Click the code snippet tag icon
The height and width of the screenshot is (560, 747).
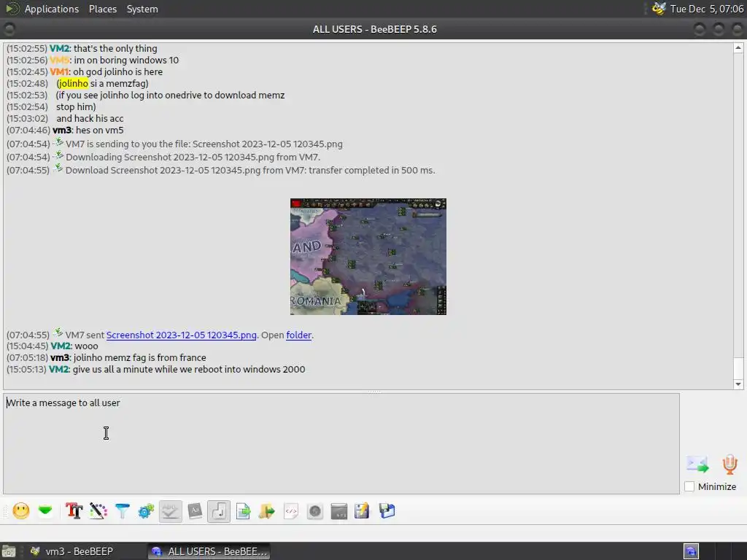(291, 511)
